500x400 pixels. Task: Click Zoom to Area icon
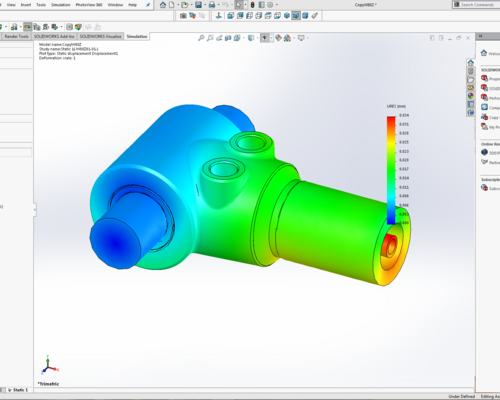pos(210,38)
